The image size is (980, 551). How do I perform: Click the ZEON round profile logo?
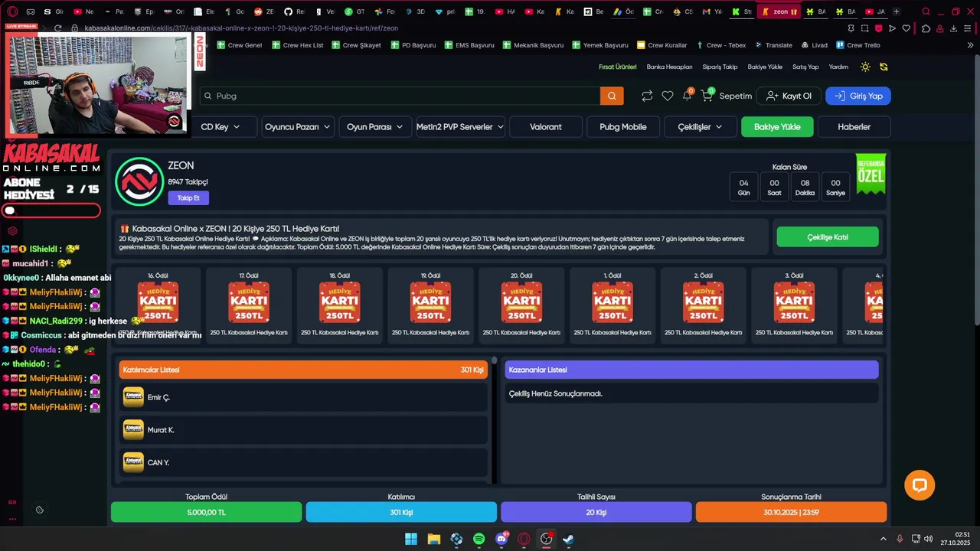(139, 182)
